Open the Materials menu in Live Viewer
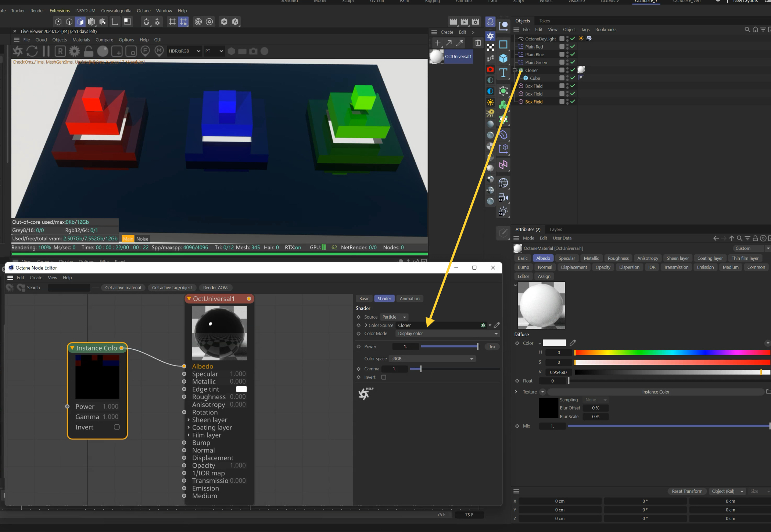771x532 pixels. click(x=81, y=40)
